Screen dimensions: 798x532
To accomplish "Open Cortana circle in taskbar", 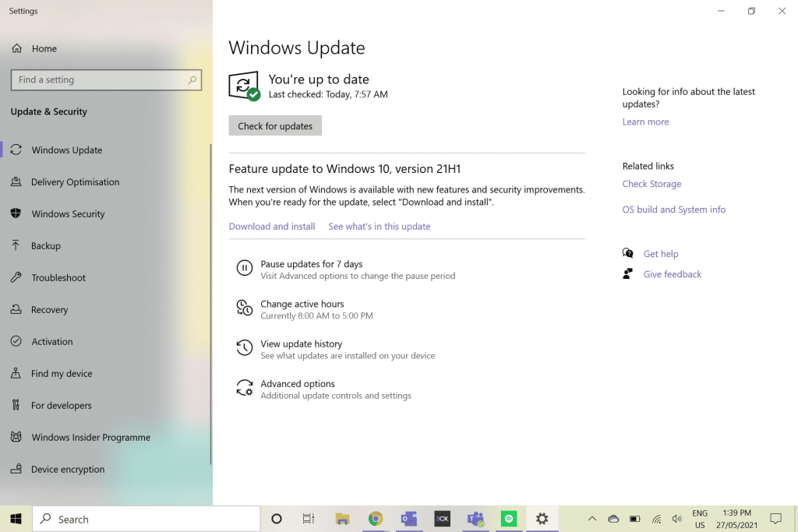I will pyautogui.click(x=277, y=519).
